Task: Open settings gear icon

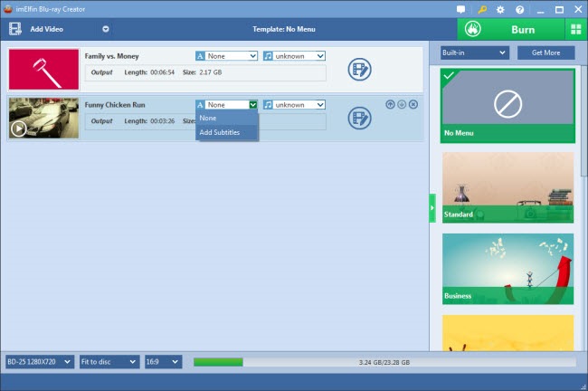Action: point(500,9)
